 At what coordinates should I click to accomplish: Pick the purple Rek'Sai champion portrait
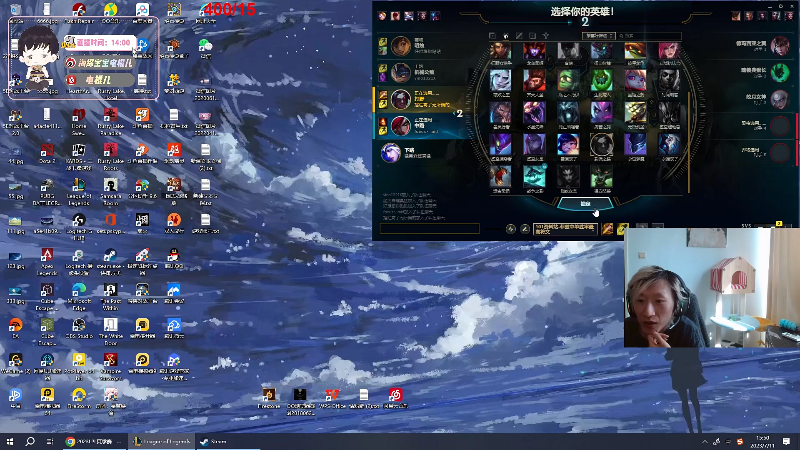click(534, 112)
